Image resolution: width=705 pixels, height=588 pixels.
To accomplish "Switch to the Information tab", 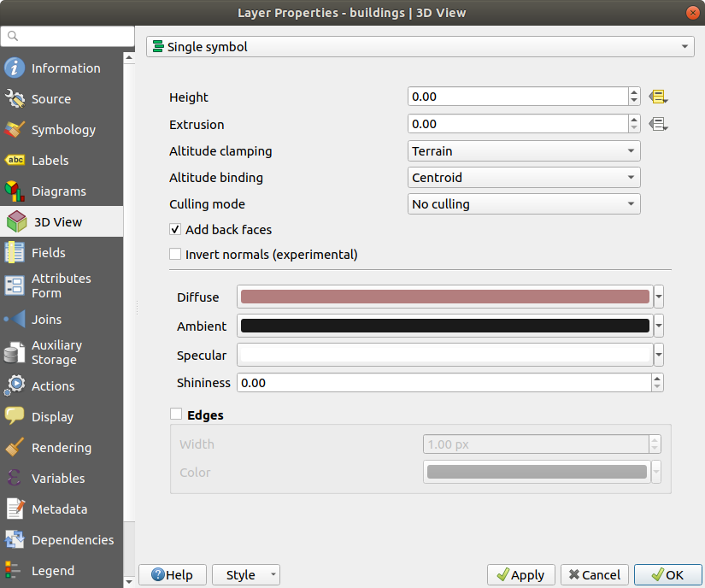I will tap(62, 68).
